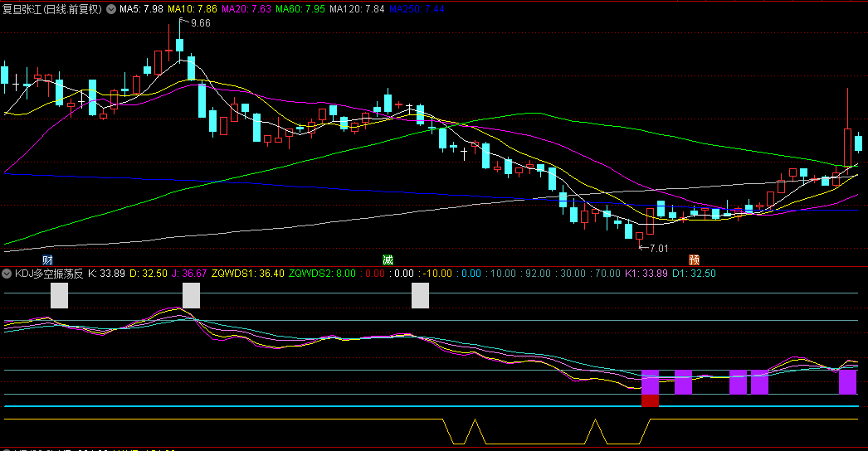The width and height of the screenshot is (868, 451).
Task: Click the green 减 event marker
Action: (x=388, y=259)
